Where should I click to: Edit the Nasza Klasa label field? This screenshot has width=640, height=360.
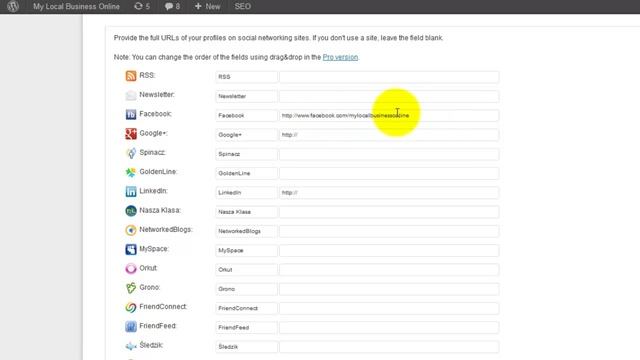point(246,212)
